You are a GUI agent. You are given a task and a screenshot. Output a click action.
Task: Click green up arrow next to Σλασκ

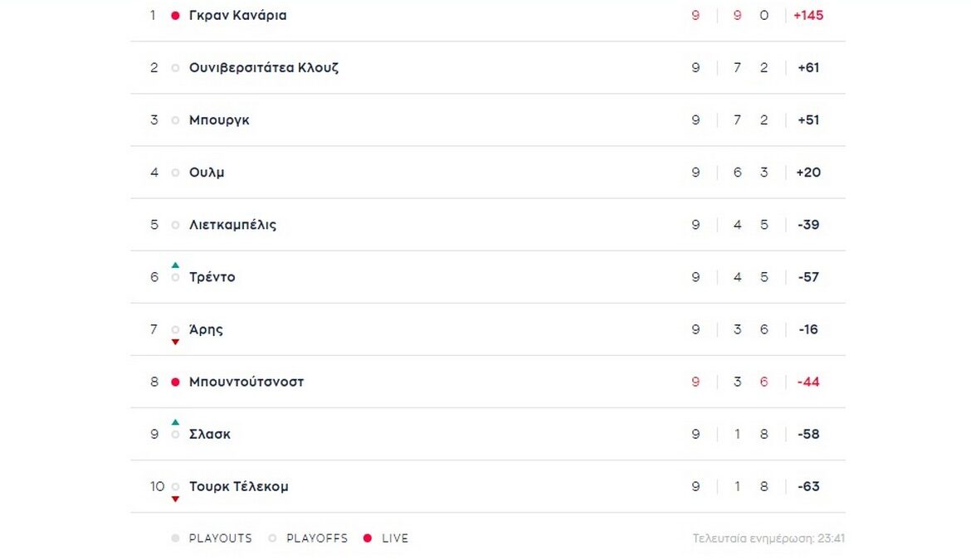click(x=175, y=421)
